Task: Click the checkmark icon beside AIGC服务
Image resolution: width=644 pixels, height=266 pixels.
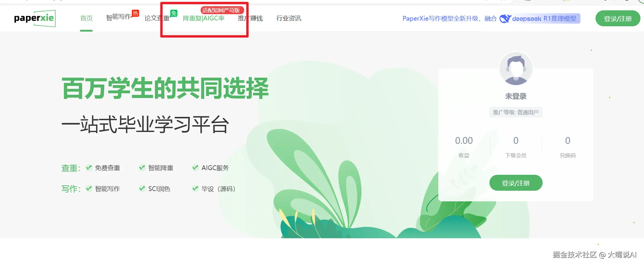Action: (x=195, y=168)
